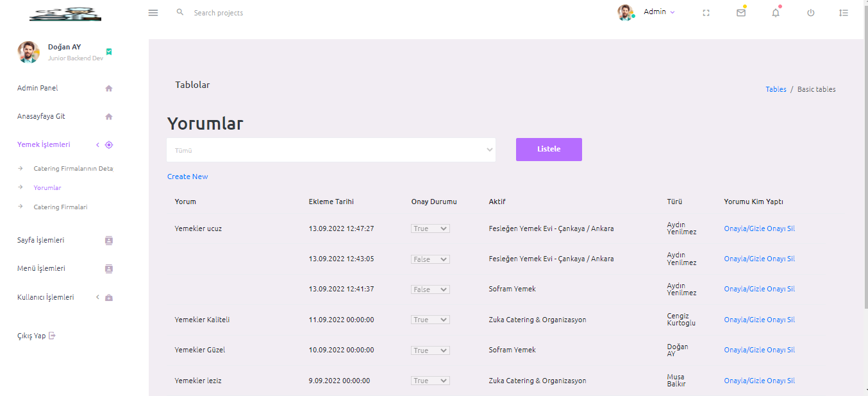This screenshot has width=868, height=396.
Task: Open notifications by clicking the bell icon
Action: point(775,12)
